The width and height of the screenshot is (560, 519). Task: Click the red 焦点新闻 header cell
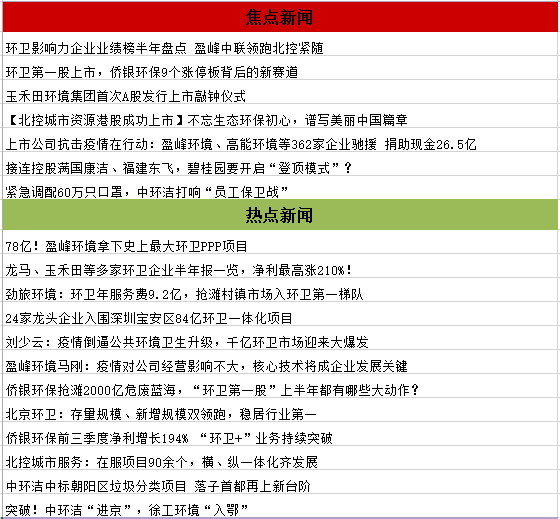coord(280,17)
